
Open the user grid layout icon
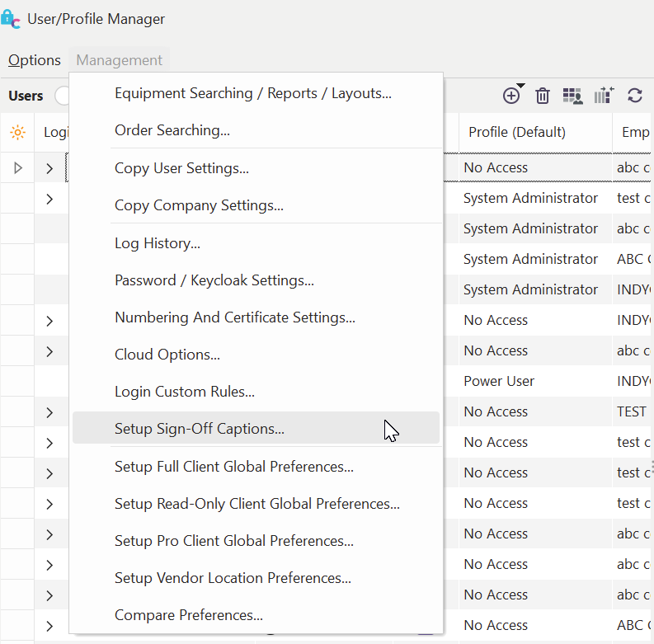(572, 96)
